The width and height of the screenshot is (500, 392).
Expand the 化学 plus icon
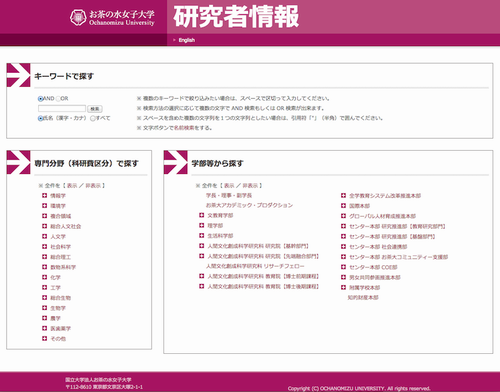click(x=44, y=277)
